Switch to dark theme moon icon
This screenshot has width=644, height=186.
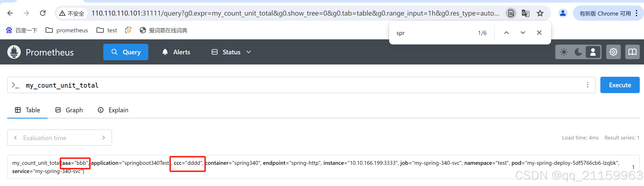pos(578,52)
